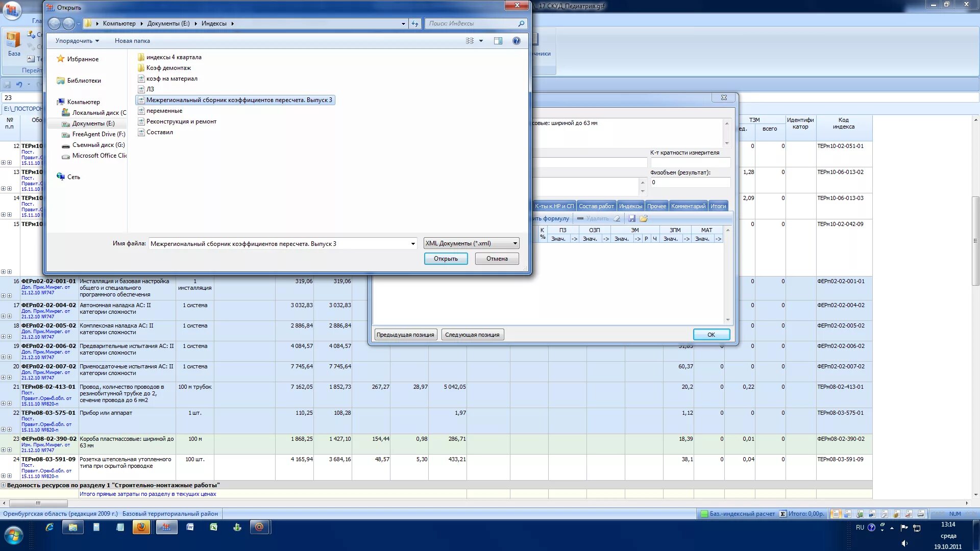
Task: Click the ruler view icon in status bar
Action: (x=921, y=514)
